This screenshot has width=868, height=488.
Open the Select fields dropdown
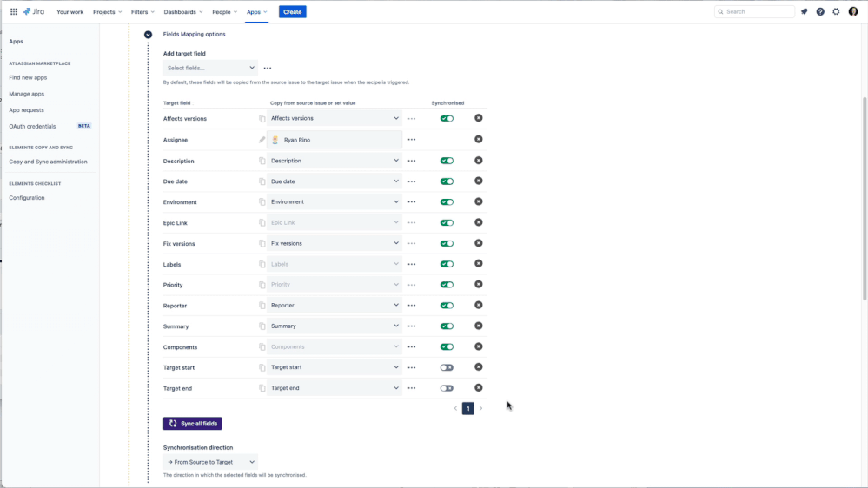(x=210, y=68)
